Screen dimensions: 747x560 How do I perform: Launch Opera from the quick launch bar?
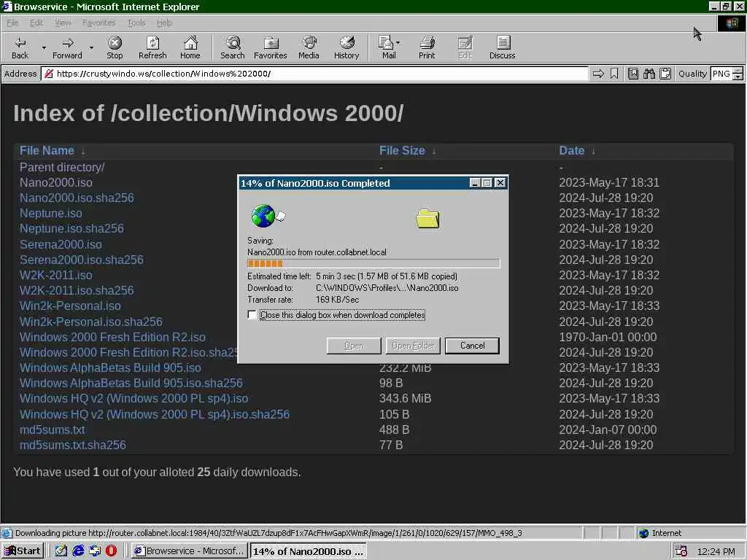click(x=111, y=551)
